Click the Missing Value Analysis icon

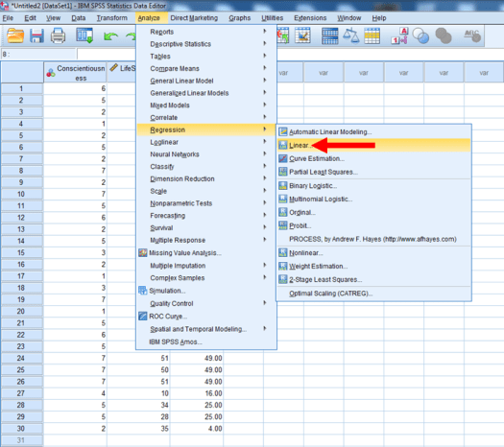(143, 253)
